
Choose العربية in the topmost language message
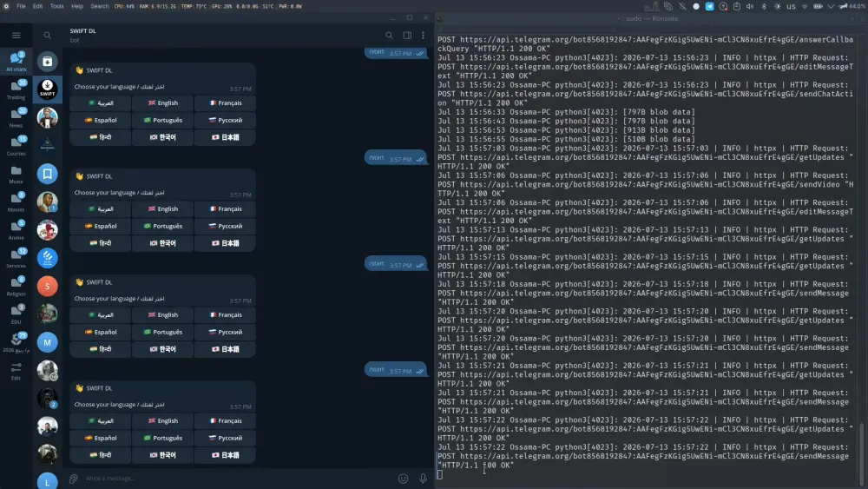(x=101, y=103)
